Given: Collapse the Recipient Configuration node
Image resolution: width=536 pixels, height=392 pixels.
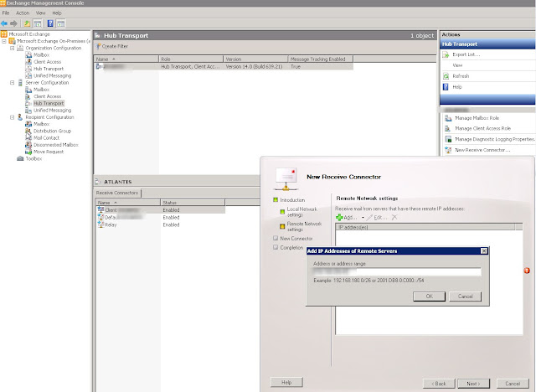Looking at the screenshot, I should 13,117.
